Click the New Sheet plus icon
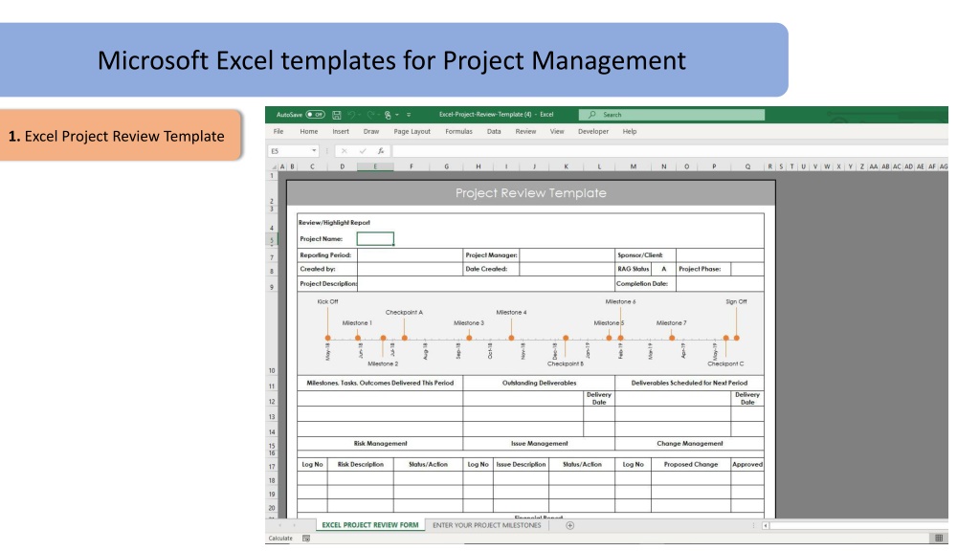 pyautogui.click(x=570, y=525)
